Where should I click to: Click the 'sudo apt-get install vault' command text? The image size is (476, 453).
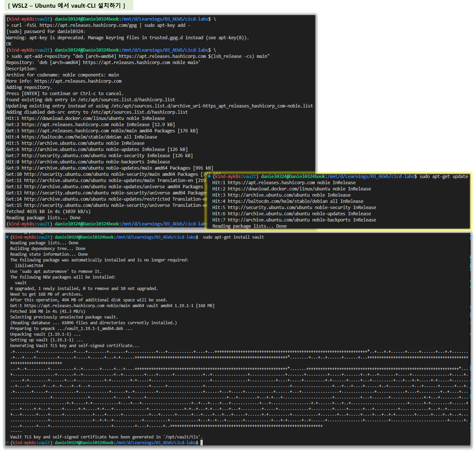(233, 237)
